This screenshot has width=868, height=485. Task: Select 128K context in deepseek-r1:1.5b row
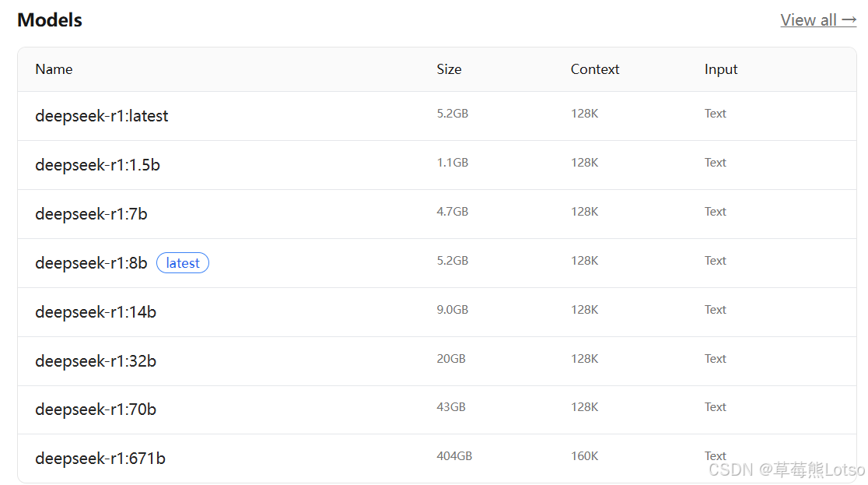pyautogui.click(x=585, y=163)
